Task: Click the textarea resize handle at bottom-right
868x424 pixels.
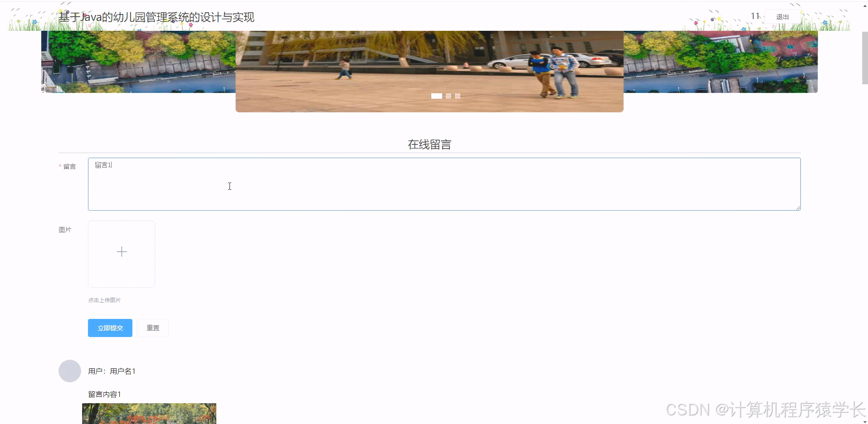Action: 798,207
